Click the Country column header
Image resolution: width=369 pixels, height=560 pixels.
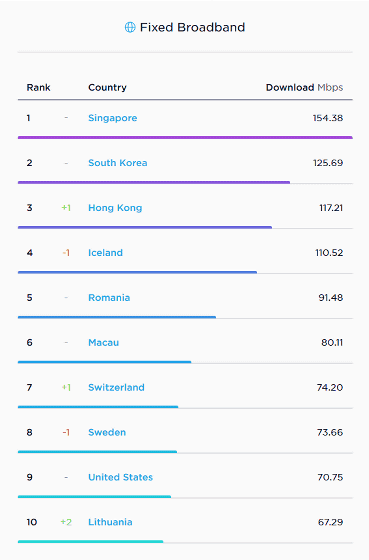click(x=107, y=88)
